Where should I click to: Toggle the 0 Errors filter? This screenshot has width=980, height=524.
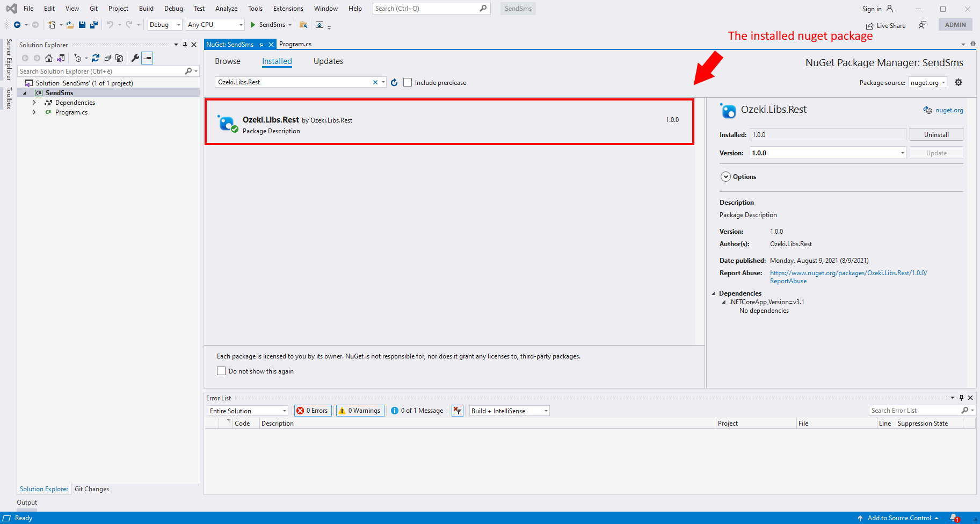click(313, 411)
